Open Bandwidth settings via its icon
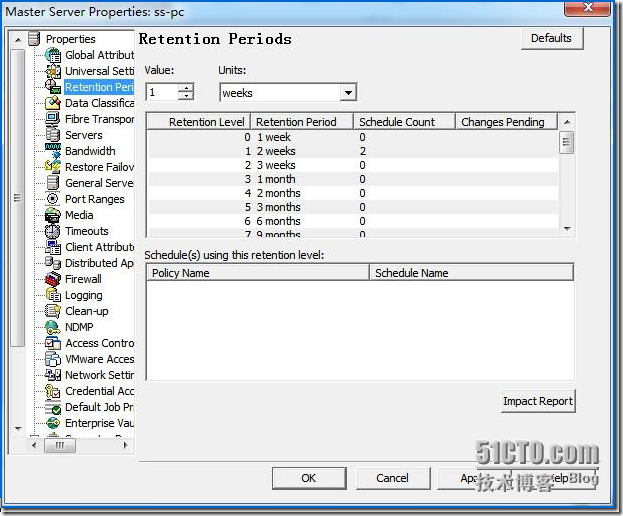Image resolution: width=623 pixels, height=516 pixels. [54, 152]
